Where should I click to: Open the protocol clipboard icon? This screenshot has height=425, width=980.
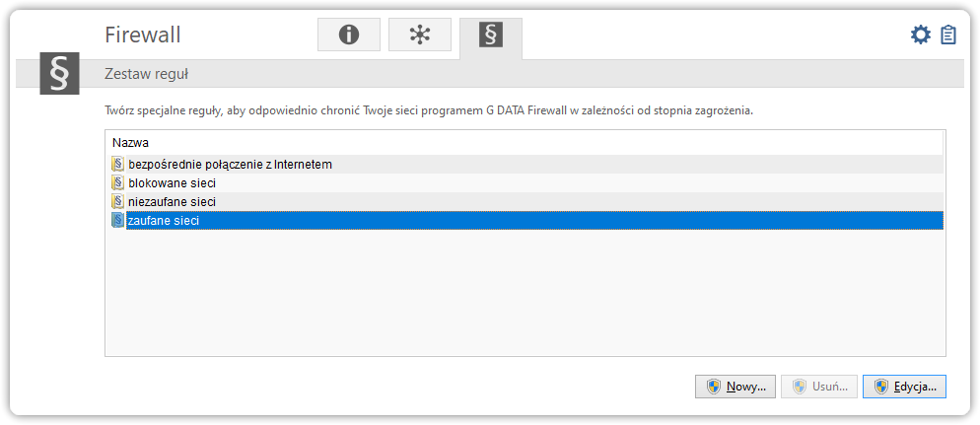pyautogui.click(x=948, y=35)
